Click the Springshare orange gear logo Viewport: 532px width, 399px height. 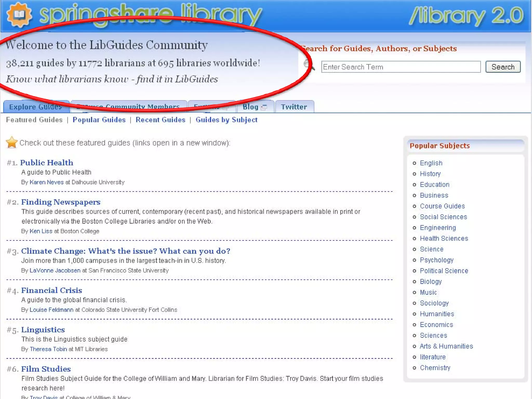[19, 15]
